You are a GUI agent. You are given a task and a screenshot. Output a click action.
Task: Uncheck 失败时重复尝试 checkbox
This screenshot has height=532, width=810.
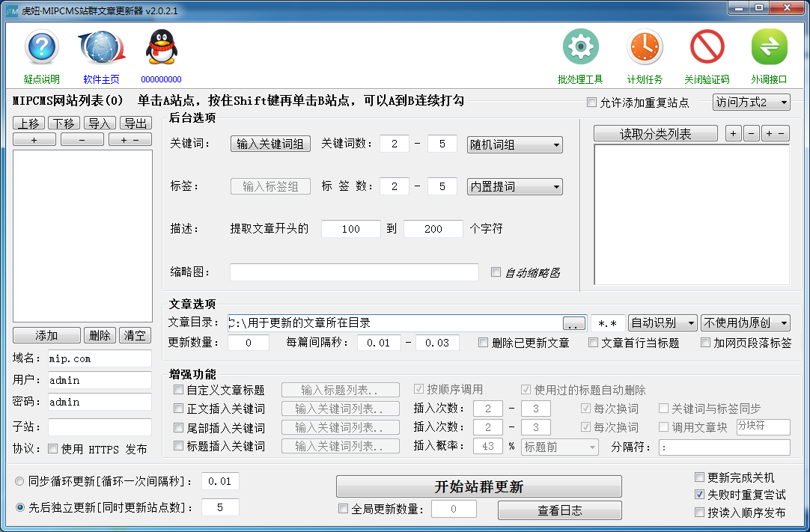[699, 495]
